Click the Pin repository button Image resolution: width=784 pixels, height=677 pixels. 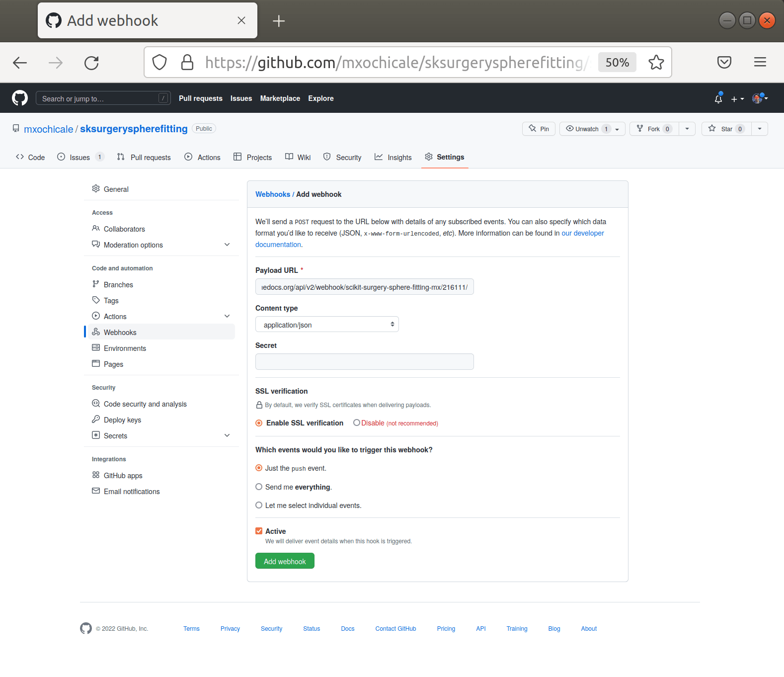(x=539, y=129)
